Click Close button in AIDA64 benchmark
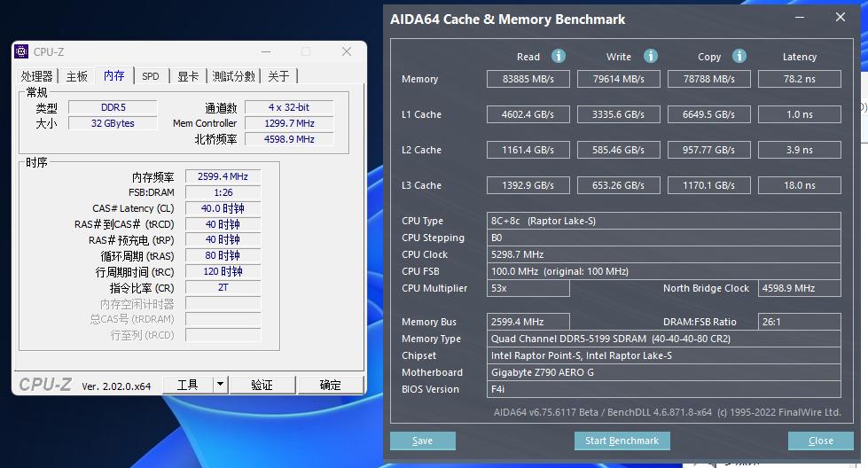Viewport: 868px width, 468px height. click(x=820, y=441)
